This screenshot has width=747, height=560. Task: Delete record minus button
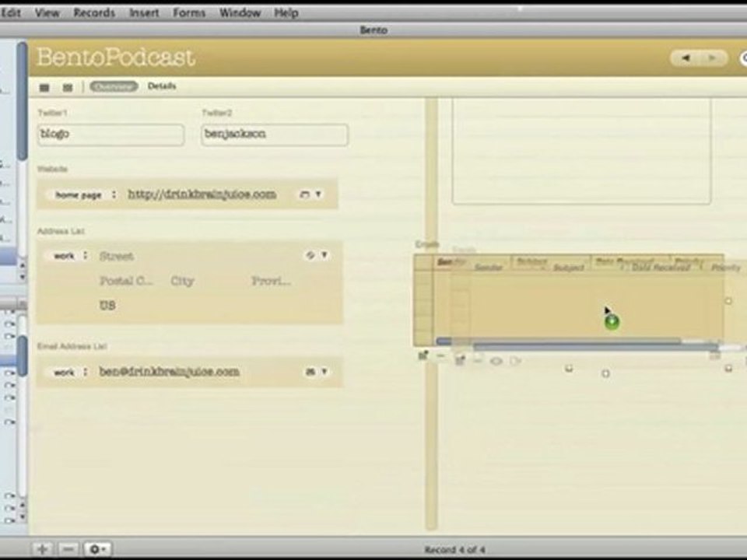point(68,549)
